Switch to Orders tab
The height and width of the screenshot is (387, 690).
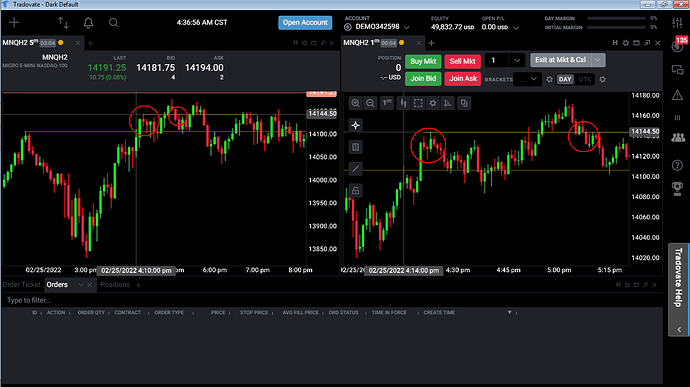57,285
